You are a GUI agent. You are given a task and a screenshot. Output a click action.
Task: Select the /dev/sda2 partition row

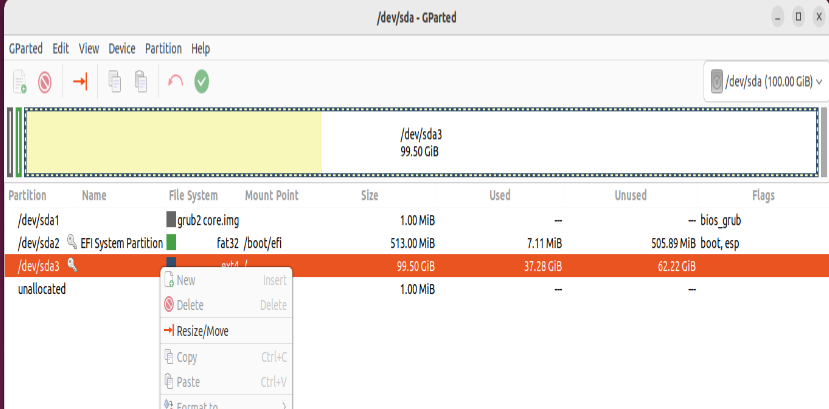coord(417,243)
